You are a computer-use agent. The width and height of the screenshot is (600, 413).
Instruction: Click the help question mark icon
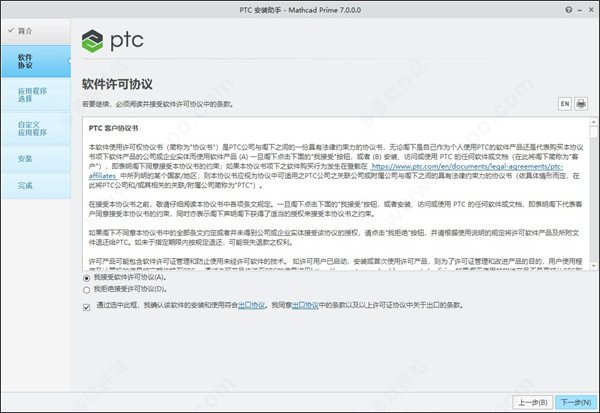click(569, 10)
